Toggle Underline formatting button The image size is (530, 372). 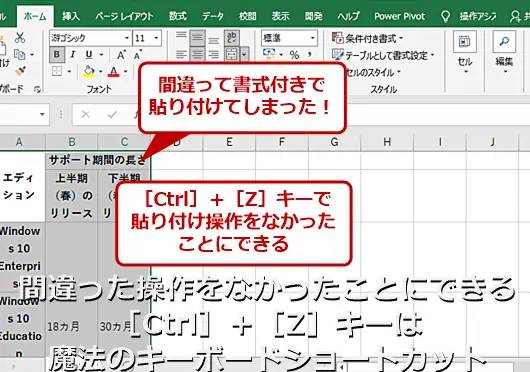[89, 55]
